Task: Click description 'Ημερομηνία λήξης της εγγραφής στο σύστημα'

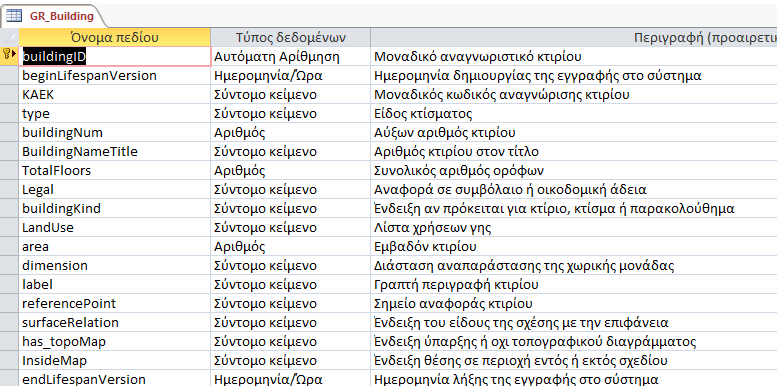Action: 516,379
